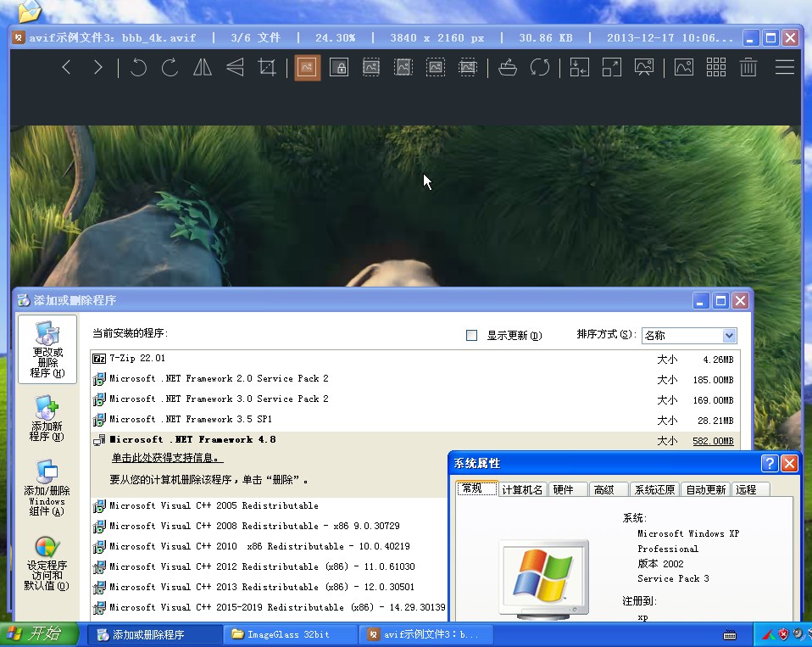
Task: Switch to the 常规 tab
Action: [477, 488]
